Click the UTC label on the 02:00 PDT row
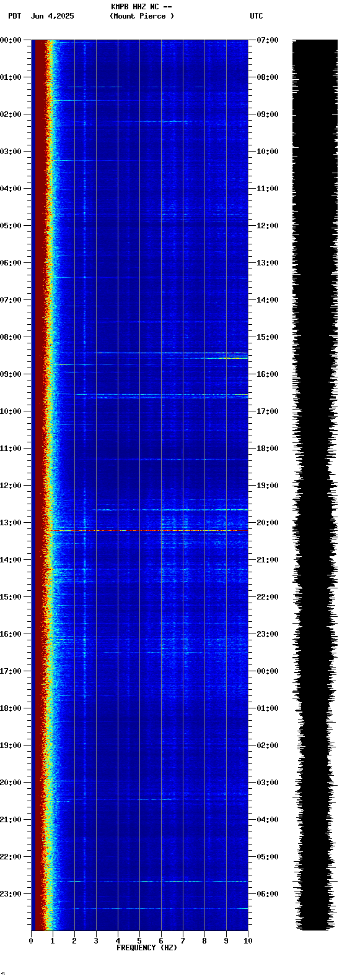The height and width of the screenshot is (980, 342). pos(267,114)
